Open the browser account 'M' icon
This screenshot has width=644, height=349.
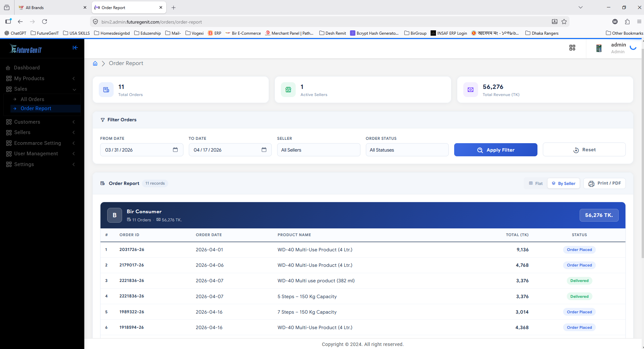(615, 22)
